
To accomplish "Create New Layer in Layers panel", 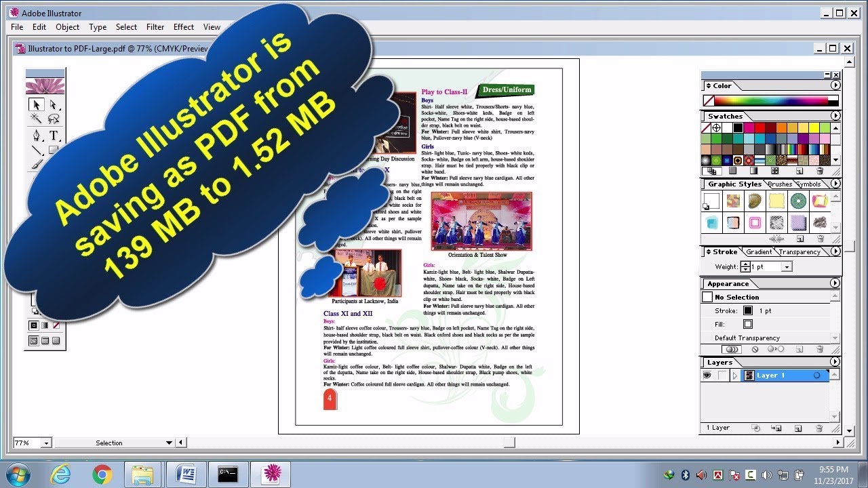I will pyautogui.click(x=798, y=428).
